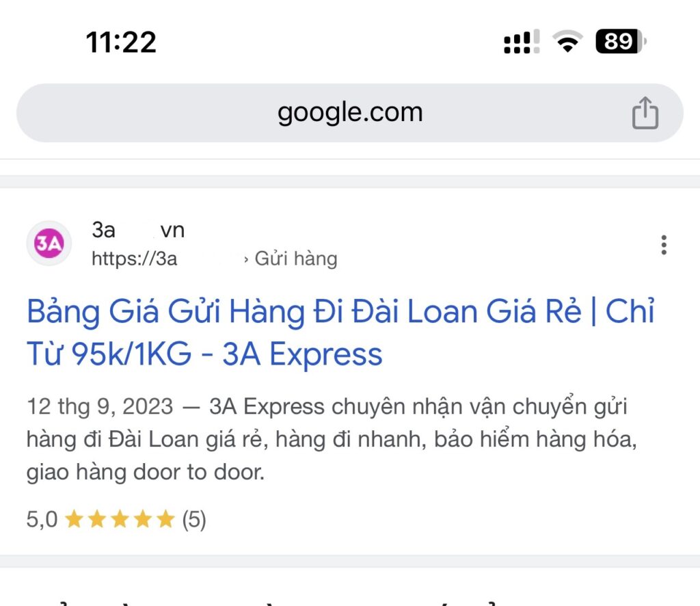Tap the https://3a URL text
Viewport: 700px width, 606px height.
click(x=135, y=259)
